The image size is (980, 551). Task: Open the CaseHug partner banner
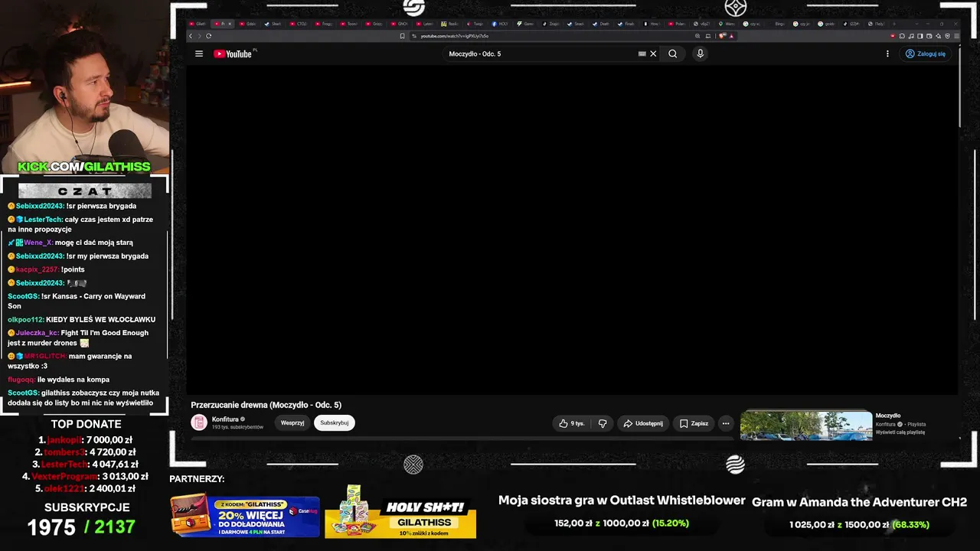[x=245, y=517]
